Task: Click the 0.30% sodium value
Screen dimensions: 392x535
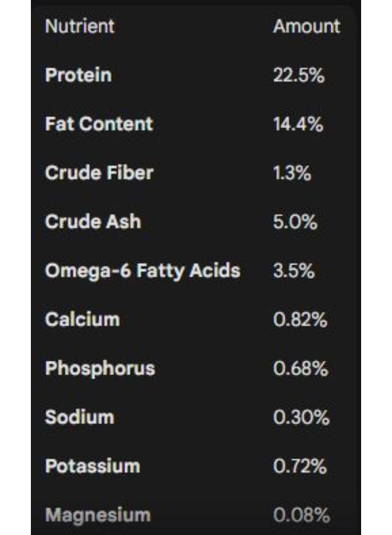Action: point(301,417)
